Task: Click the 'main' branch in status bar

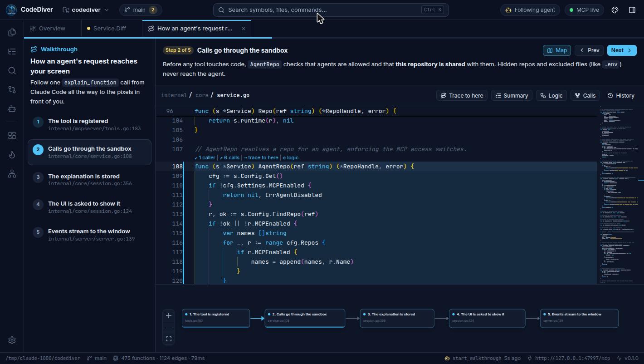Action: click(97, 358)
